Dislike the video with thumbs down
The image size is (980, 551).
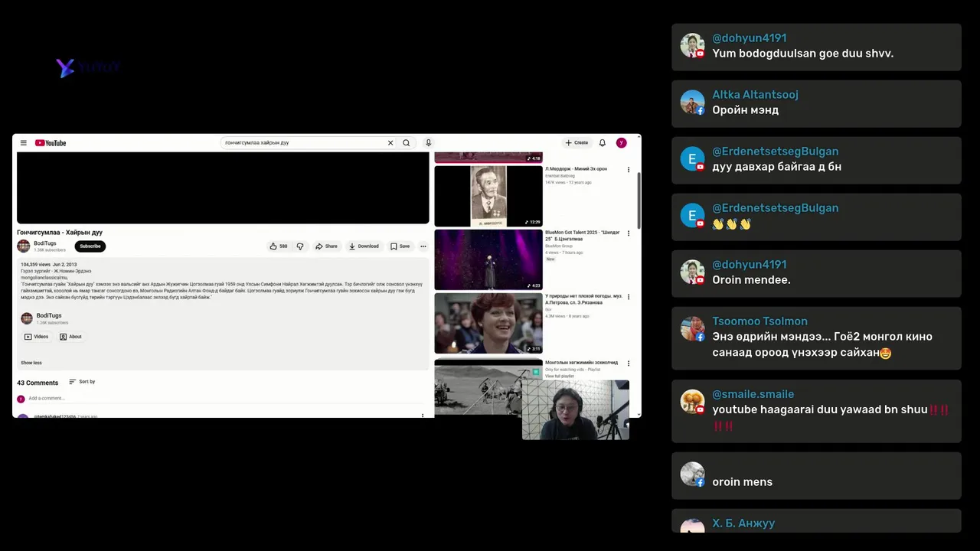[x=300, y=246]
